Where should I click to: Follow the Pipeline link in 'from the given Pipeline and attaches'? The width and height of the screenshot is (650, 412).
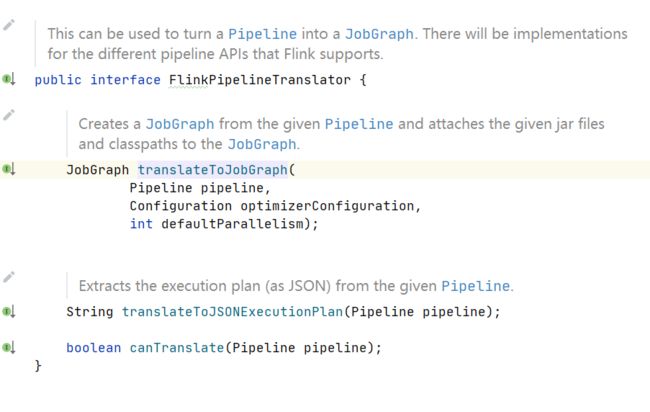(x=359, y=124)
